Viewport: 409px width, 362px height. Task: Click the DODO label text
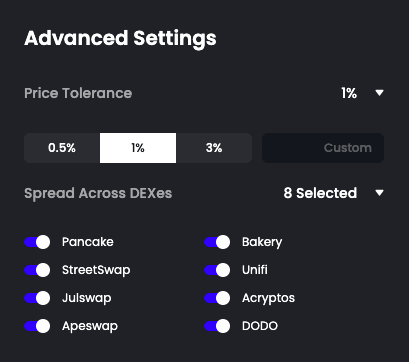pos(260,326)
